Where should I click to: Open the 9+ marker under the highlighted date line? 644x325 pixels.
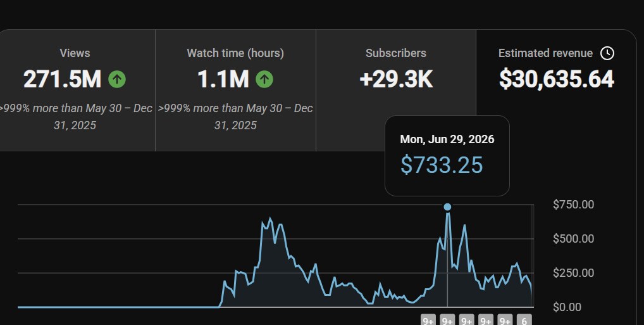coord(447,320)
